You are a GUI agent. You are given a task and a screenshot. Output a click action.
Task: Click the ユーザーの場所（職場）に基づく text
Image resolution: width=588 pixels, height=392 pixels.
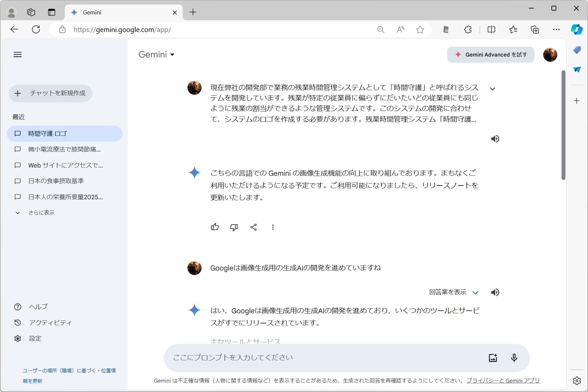(x=59, y=371)
